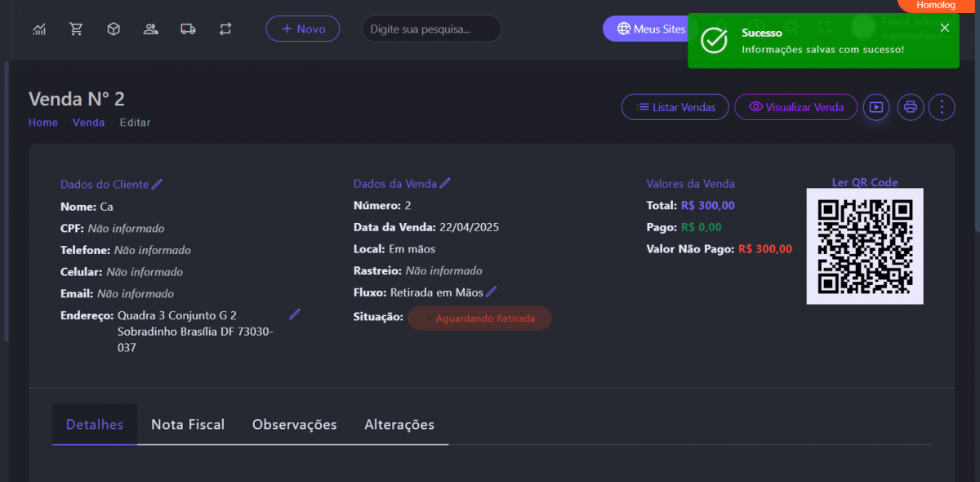Viewport: 980px width, 482px height.
Task: Dismiss the Sucesso notification
Action: (945, 28)
